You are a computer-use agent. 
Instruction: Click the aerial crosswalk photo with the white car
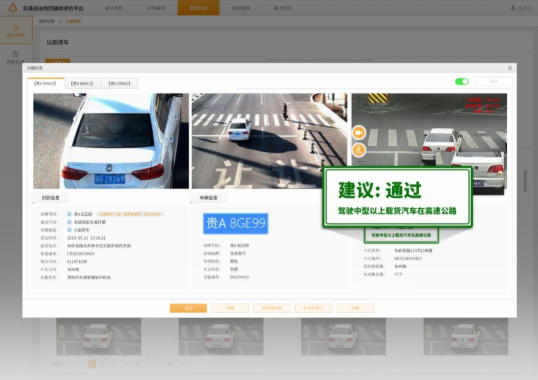[x=269, y=141]
